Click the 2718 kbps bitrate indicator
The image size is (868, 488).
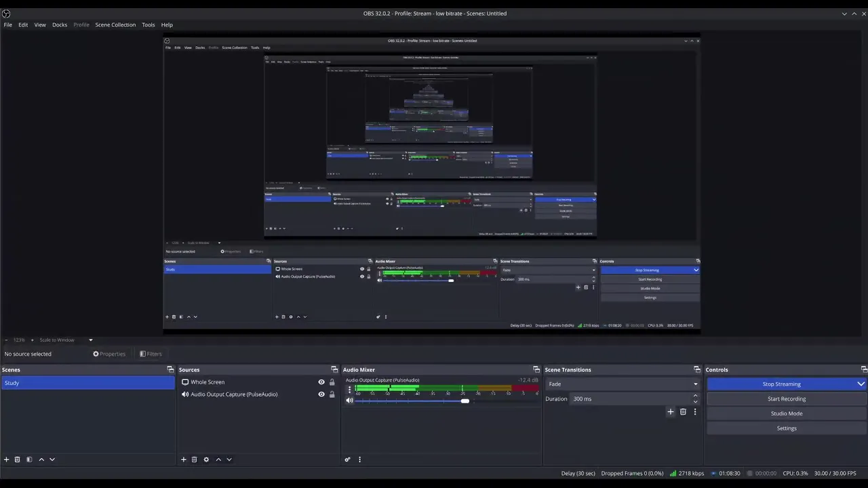687,473
